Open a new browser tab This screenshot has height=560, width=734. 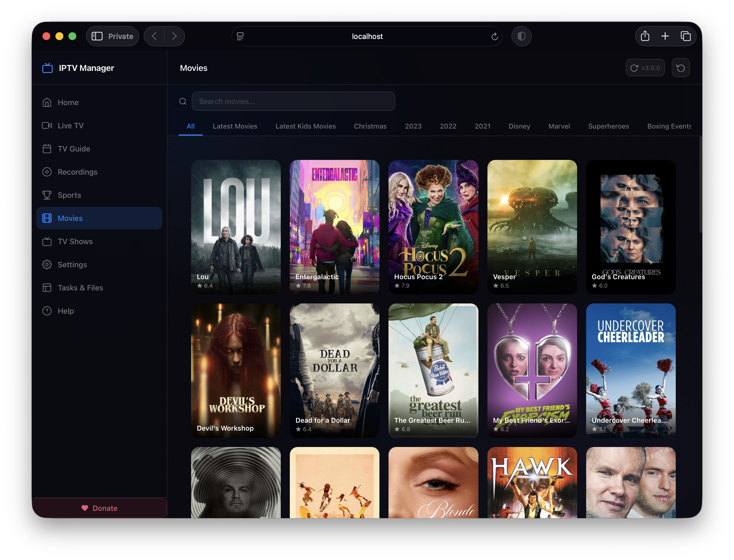665,36
